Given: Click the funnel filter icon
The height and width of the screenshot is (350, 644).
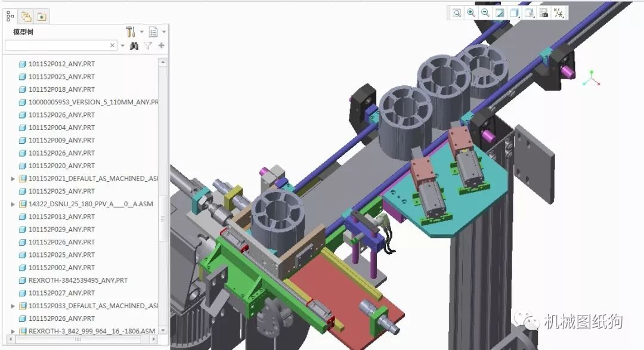Looking at the screenshot, I should point(148,45).
